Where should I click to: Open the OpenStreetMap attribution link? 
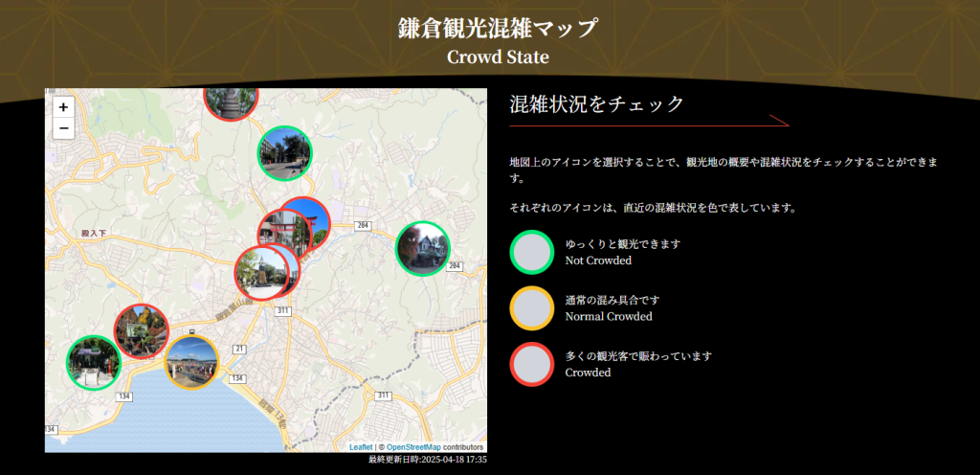tap(413, 447)
